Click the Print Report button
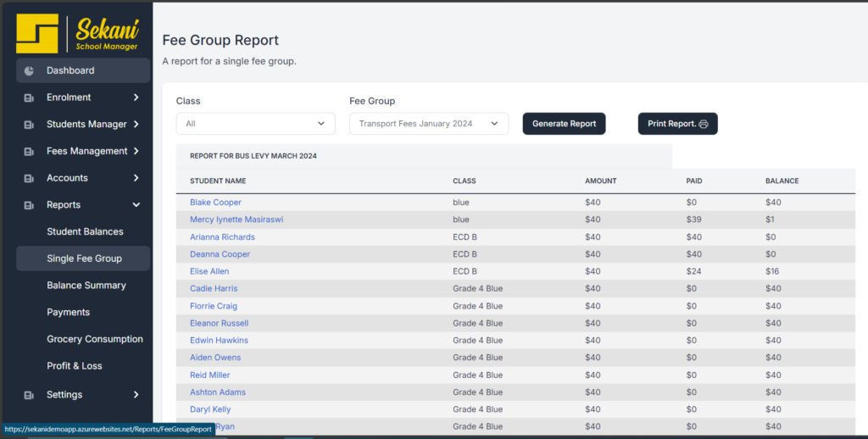Screen dimensions: 868x439 677,124
